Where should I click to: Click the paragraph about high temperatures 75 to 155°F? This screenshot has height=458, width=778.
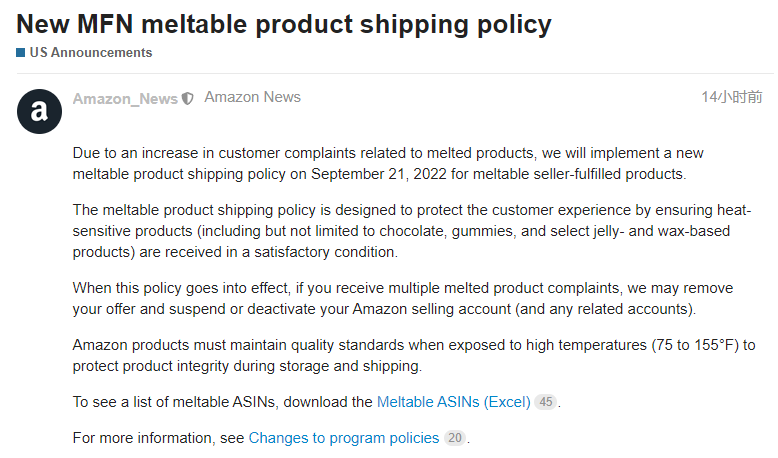pyautogui.click(x=414, y=355)
